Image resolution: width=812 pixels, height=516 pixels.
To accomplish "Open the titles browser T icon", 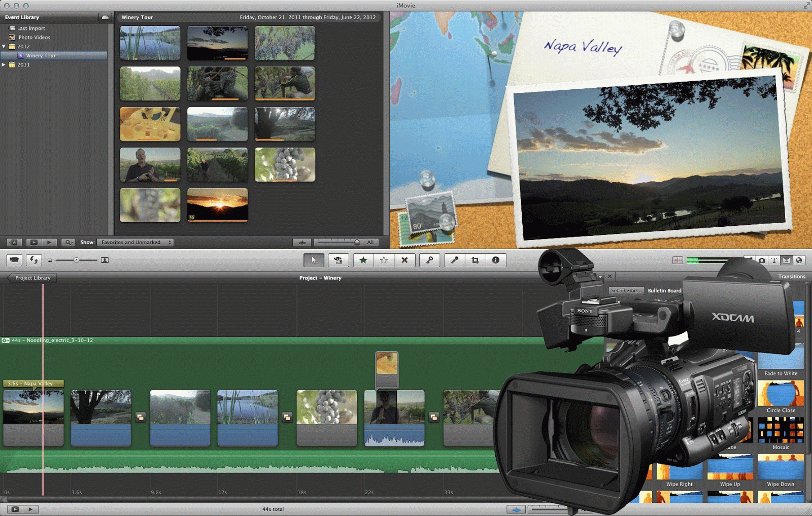I will [774, 260].
